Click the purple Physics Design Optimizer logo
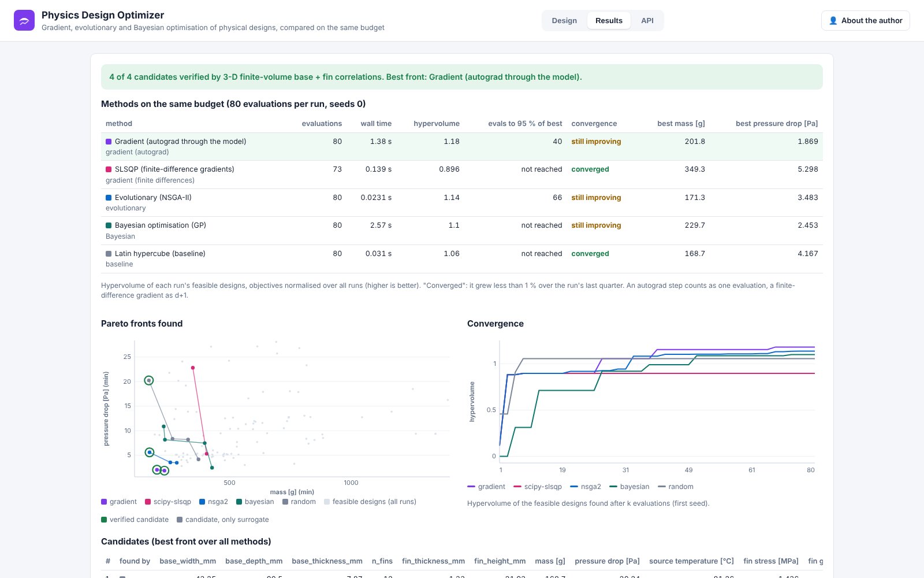924x578 pixels. pyautogui.click(x=24, y=20)
